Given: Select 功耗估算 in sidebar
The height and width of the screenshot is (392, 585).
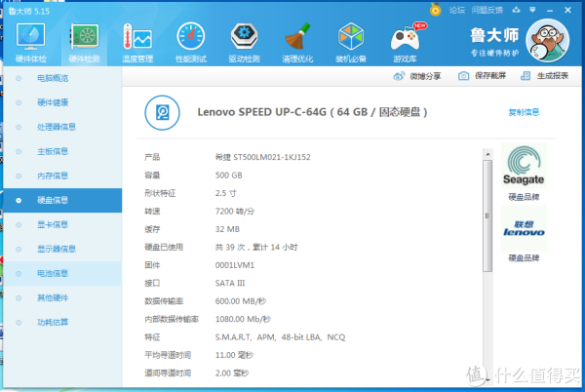Looking at the screenshot, I should pyautogui.click(x=62, y=322).
